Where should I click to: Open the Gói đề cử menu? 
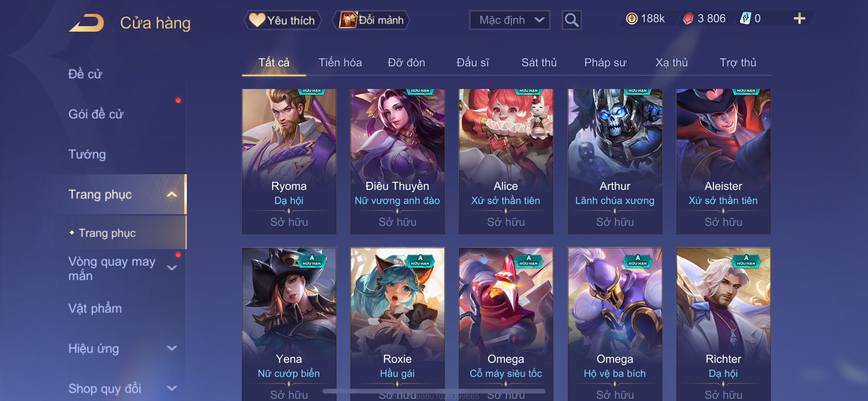tap(96, 114)
